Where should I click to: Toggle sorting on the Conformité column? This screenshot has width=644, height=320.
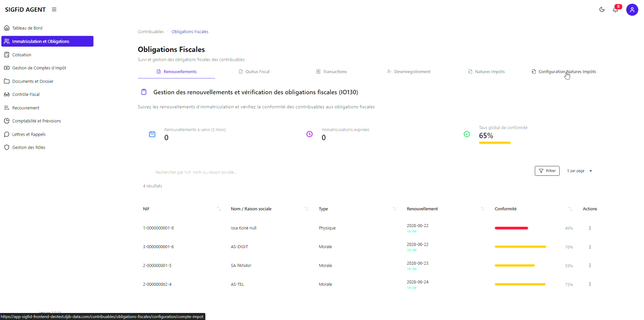coord(570,208)
